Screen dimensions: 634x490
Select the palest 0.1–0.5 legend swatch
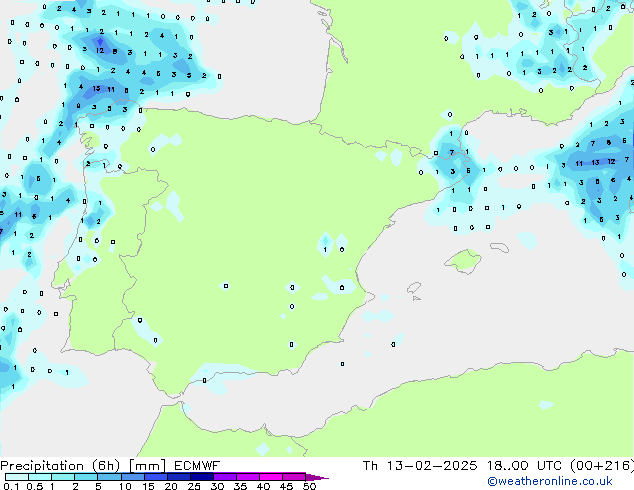pyautogui.click(x=17, y=477)
